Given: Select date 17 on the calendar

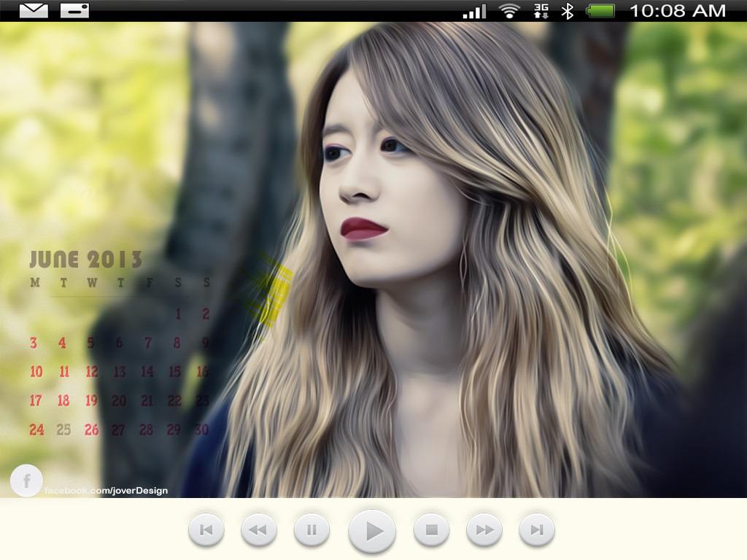Looking at the screenshot, I should (36, 400).
